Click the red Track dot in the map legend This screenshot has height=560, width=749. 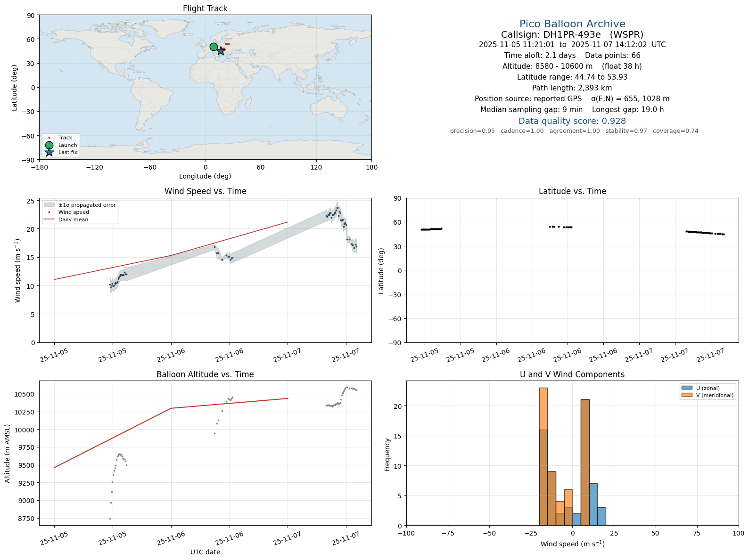[49, 138]
